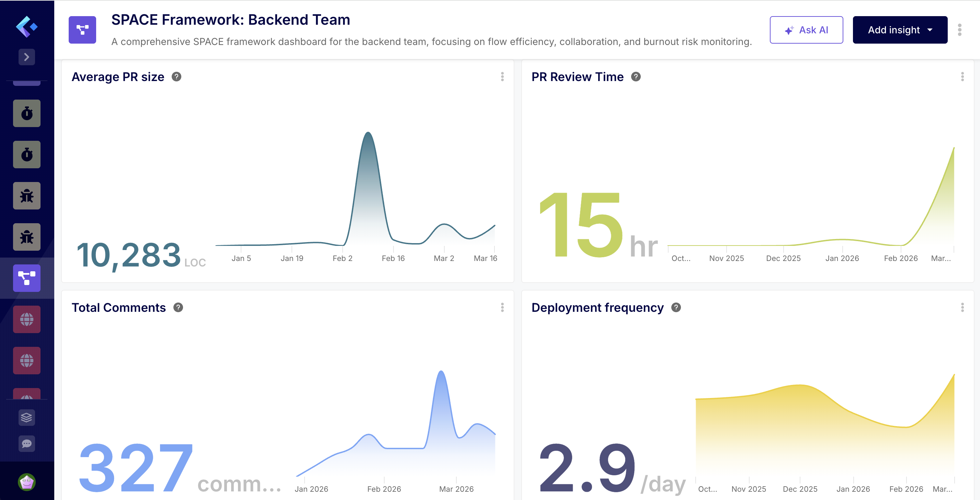Click the Average PR size title link
Viewport: 980px width, 500px height.
click(118, 77)
